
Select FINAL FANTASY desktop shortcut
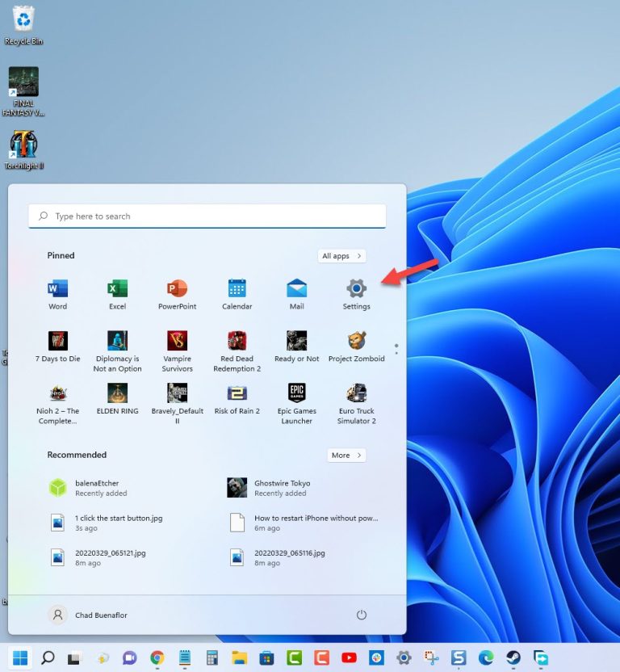[x=23, y=91]
